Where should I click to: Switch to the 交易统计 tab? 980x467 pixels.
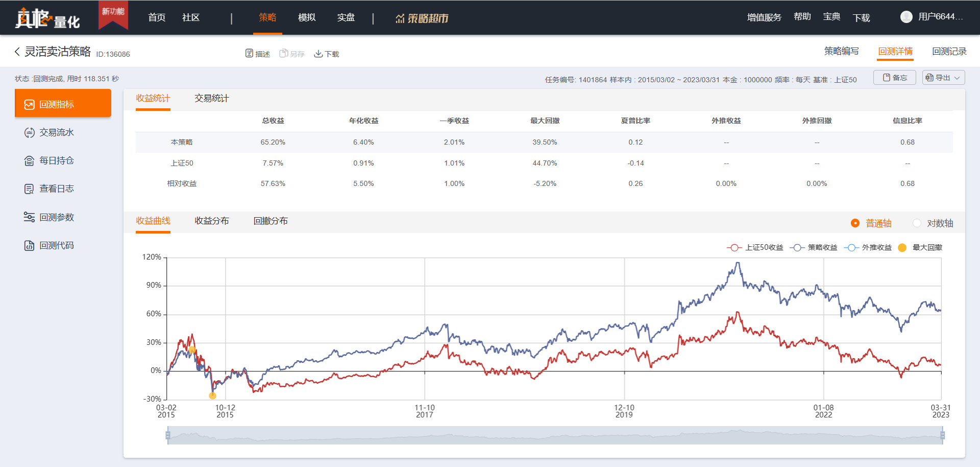click(211, 99)
